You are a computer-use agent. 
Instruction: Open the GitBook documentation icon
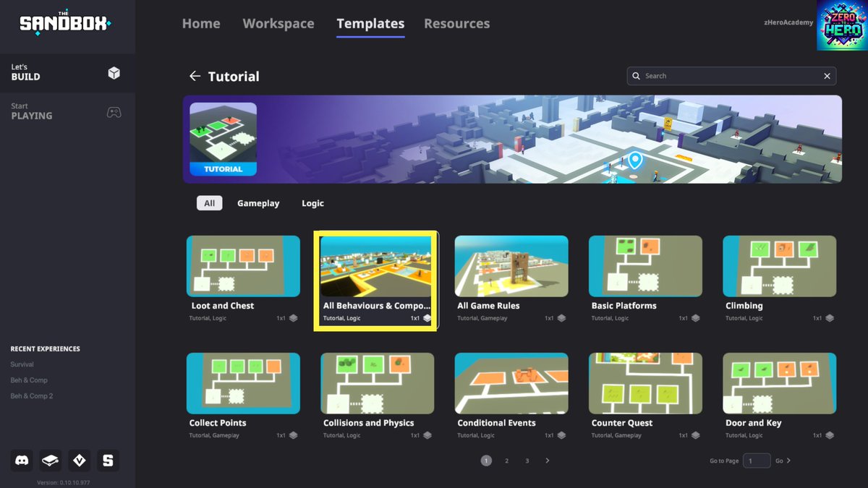51,461
